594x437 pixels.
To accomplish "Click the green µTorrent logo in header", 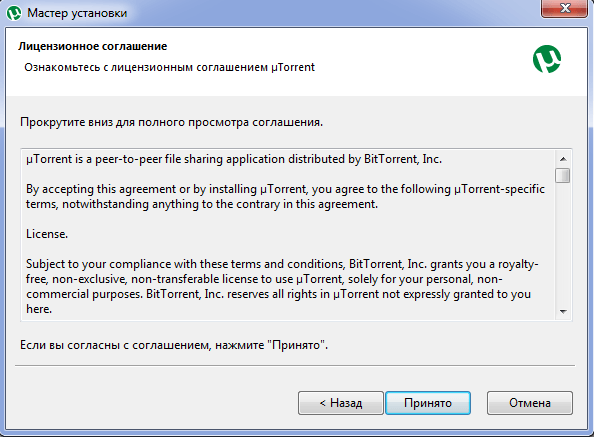I will pos(547,59).
